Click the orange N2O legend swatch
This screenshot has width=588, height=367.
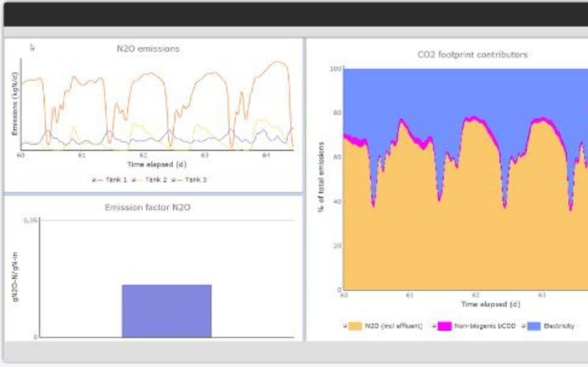(355, 326)
